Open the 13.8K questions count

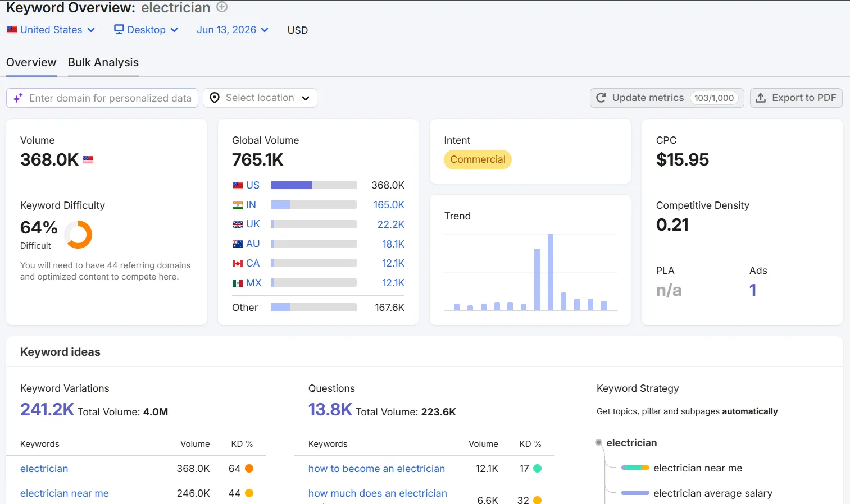pyautogui.click(x=330, y=409)
